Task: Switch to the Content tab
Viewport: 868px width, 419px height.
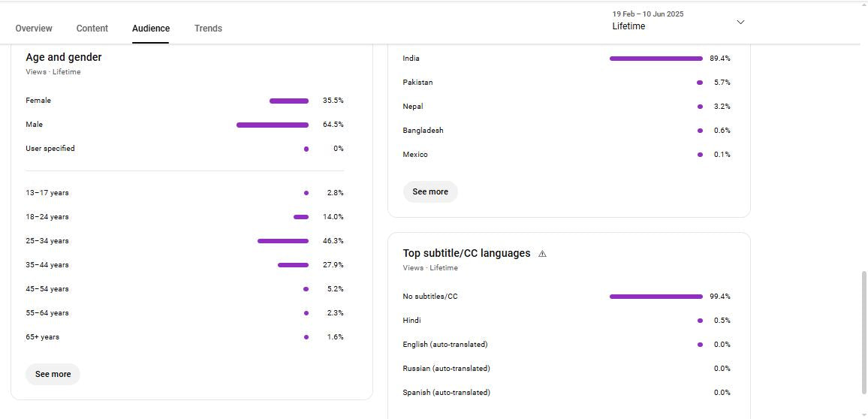Action: [92, 29]
